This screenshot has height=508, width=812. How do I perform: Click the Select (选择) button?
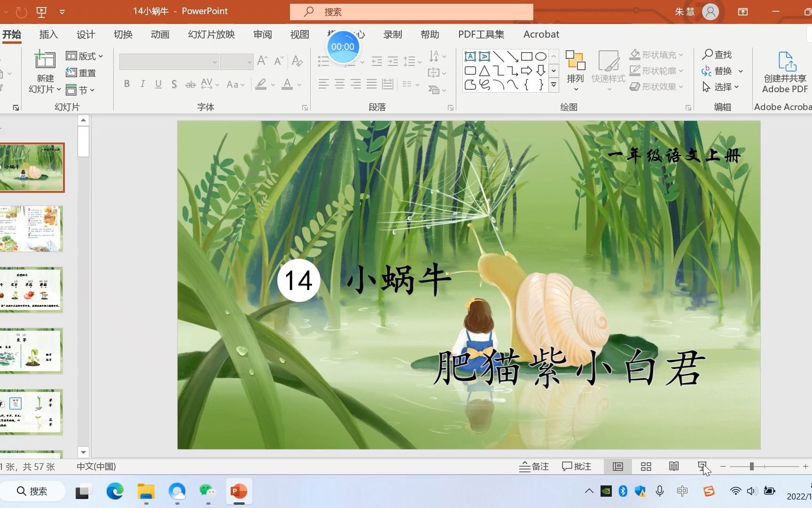721,87
